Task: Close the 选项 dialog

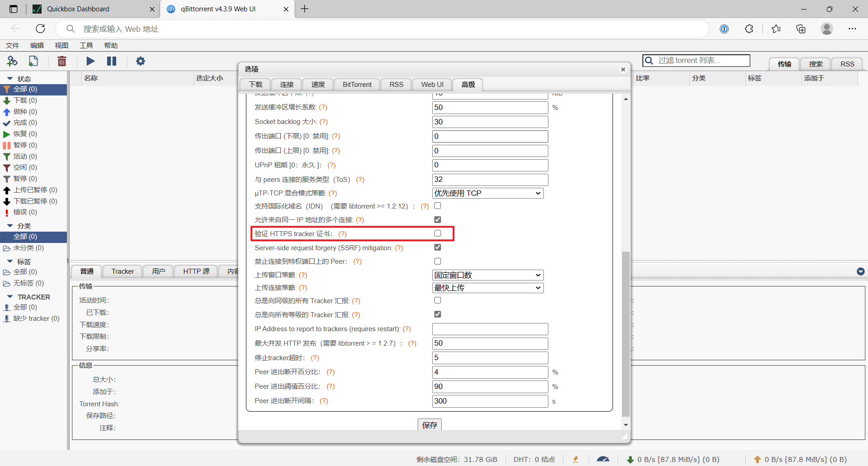Action: click(623, 69)
